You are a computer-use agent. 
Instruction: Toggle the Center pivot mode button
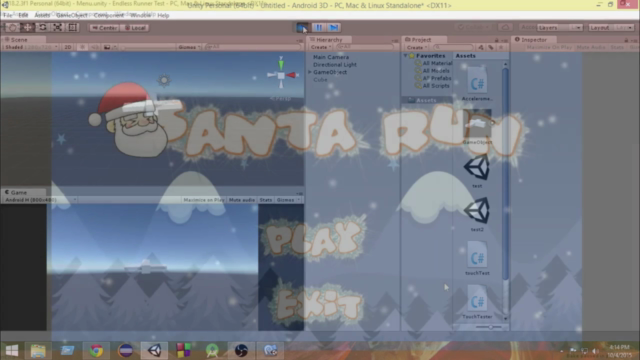104,28
